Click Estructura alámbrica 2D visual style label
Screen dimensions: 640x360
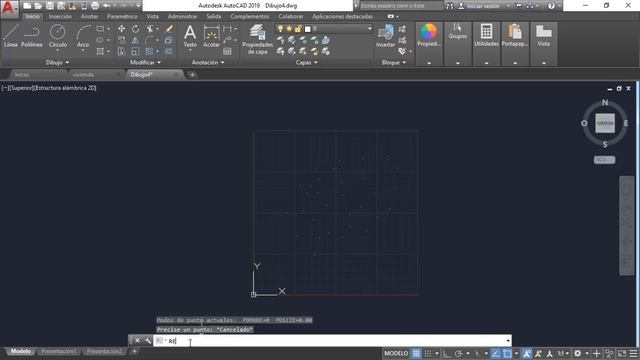click(x=64, y=88)
